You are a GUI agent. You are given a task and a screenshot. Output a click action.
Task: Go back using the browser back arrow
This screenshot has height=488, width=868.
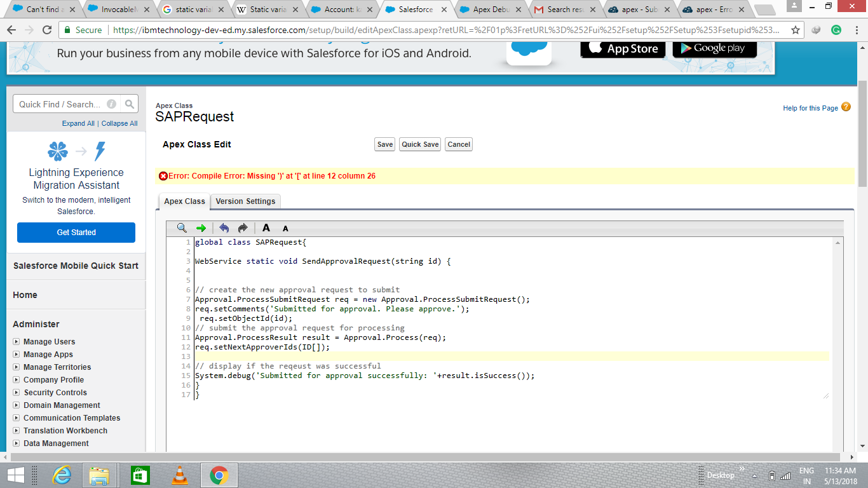coord(13,30)
